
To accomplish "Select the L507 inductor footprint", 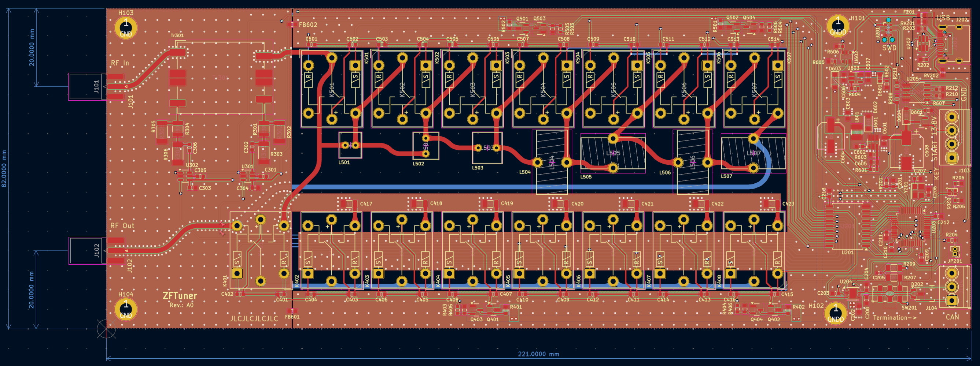I will pyautogui.click(x=754, y=153).
